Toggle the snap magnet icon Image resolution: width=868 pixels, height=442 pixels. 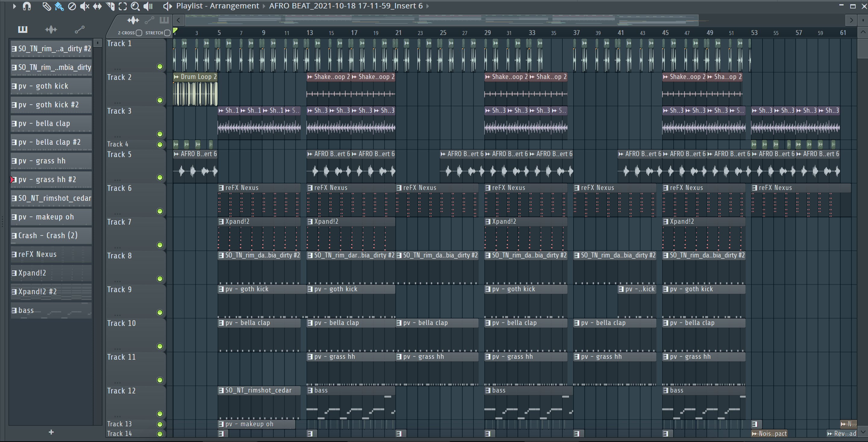click(x=27, y=6)
